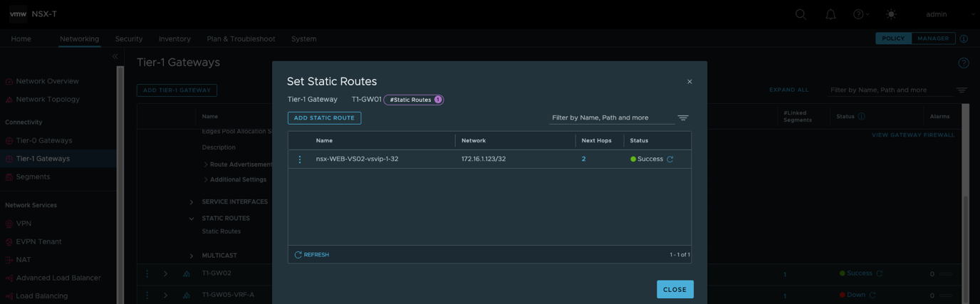This screenshot has height=304, width=980.
Task: Click Next Hops count 2 link
Action: click(583, 159)
